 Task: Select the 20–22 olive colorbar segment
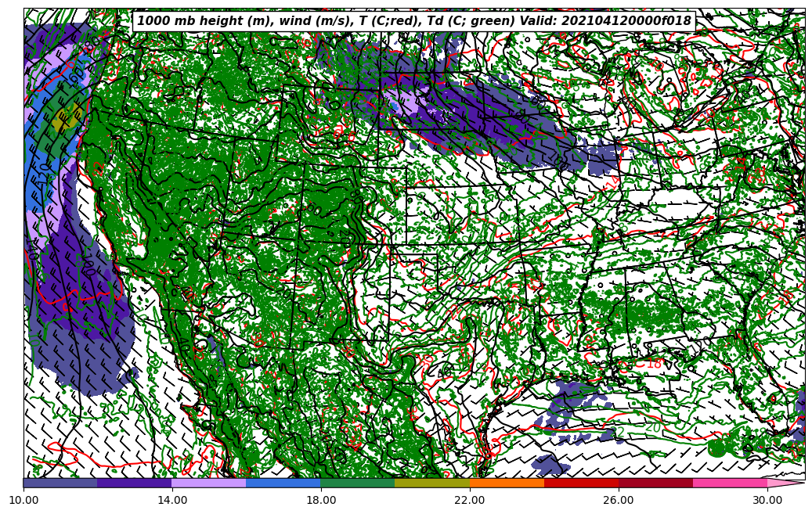[x=432, y=483]
